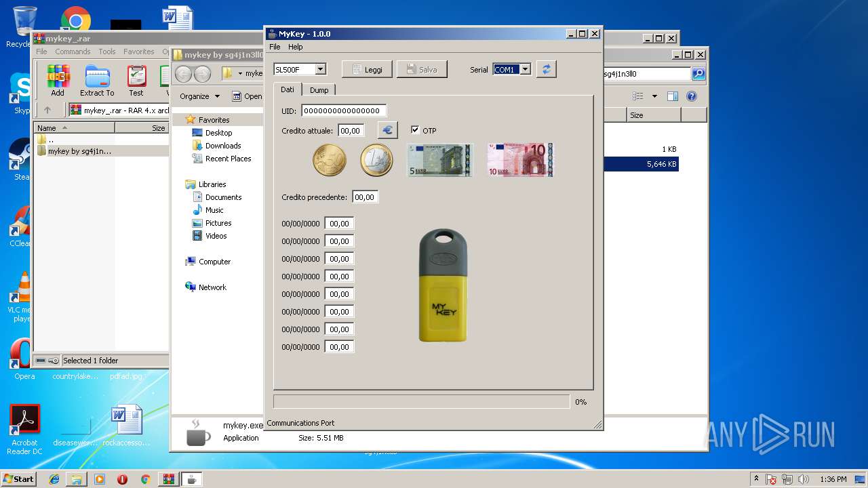Switch to the Dati tab
The width and height of the screenshot is (868, 488).
pos(288,89)
